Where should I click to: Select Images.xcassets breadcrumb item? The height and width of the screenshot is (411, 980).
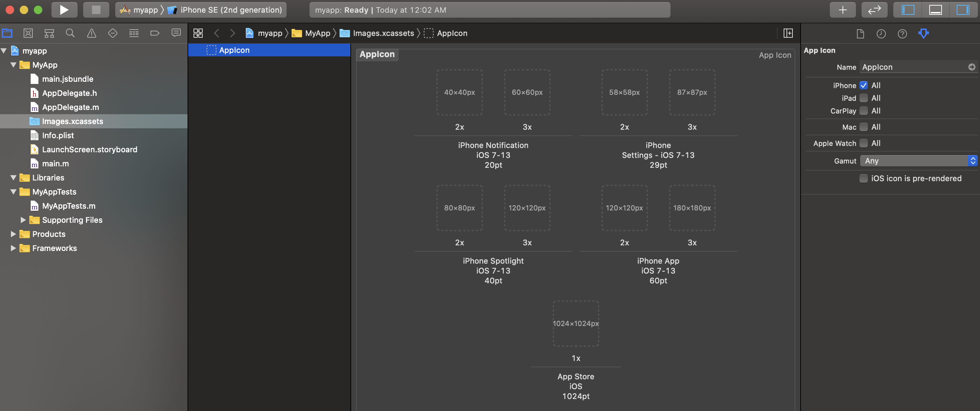[x=383, y=33]
